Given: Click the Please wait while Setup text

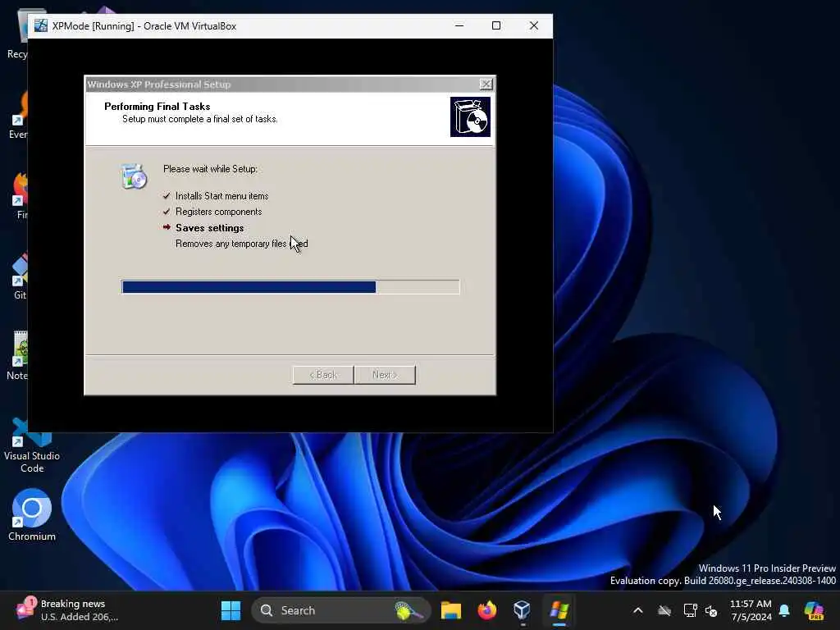Looking at the screenshot, I should [x=210, y=169].
